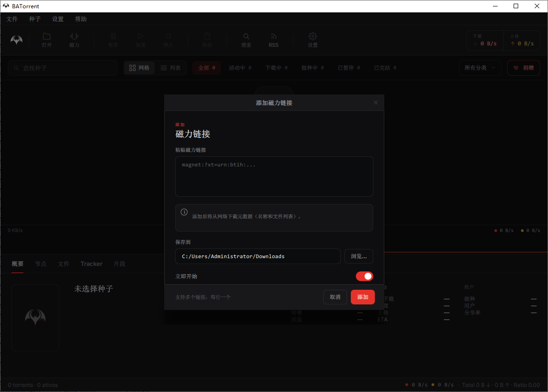Click the 0 torrents status bar text

coord(33,385)
